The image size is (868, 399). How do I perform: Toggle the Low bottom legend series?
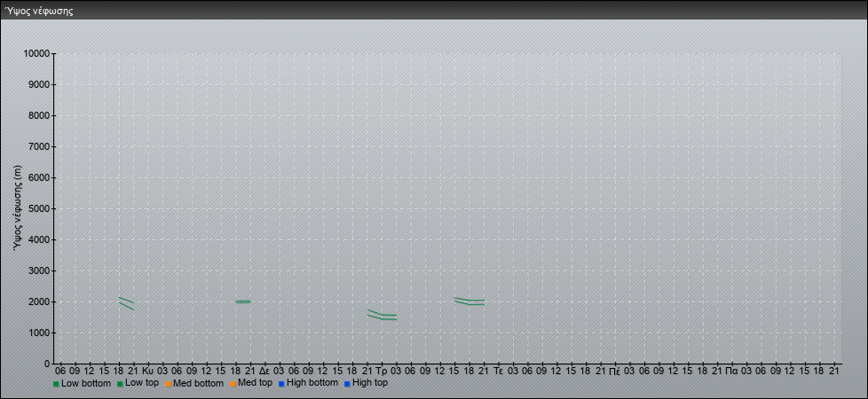tap(84, 383)
